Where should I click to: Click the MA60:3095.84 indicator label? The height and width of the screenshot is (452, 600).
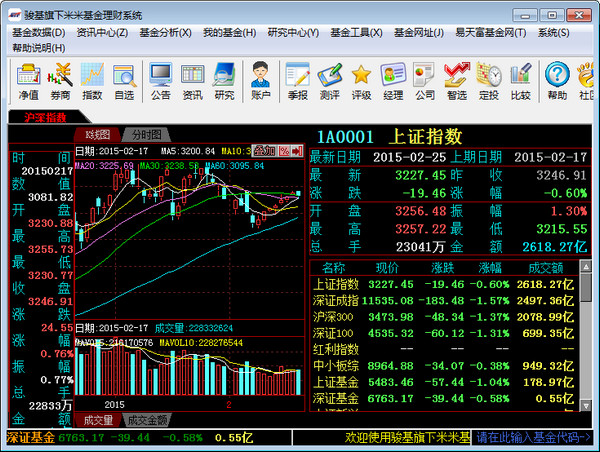pos(235,166)
